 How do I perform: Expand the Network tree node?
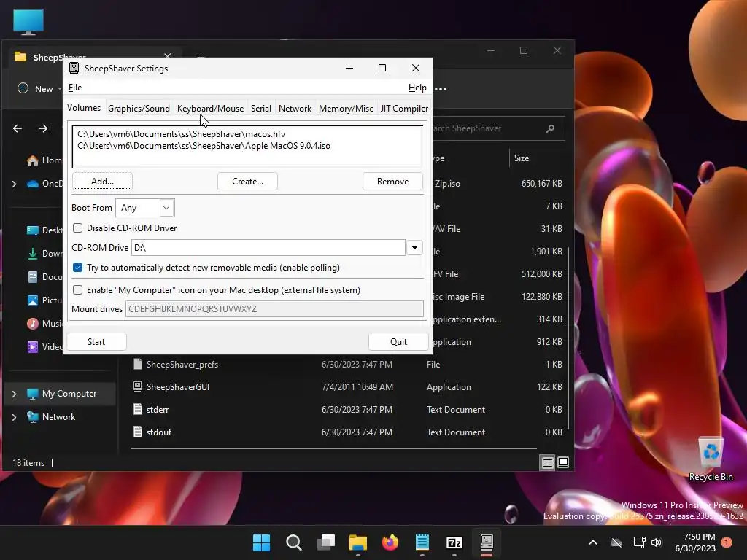[15, 417]
